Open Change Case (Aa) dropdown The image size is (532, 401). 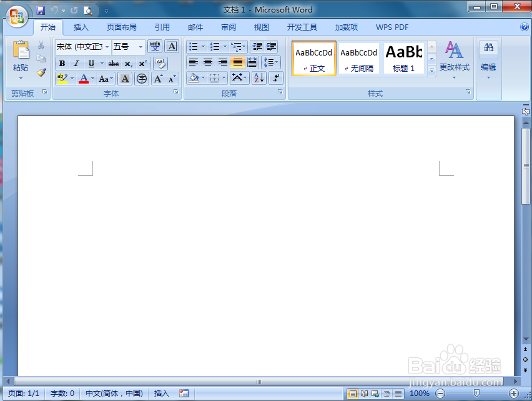pos(106,79)
